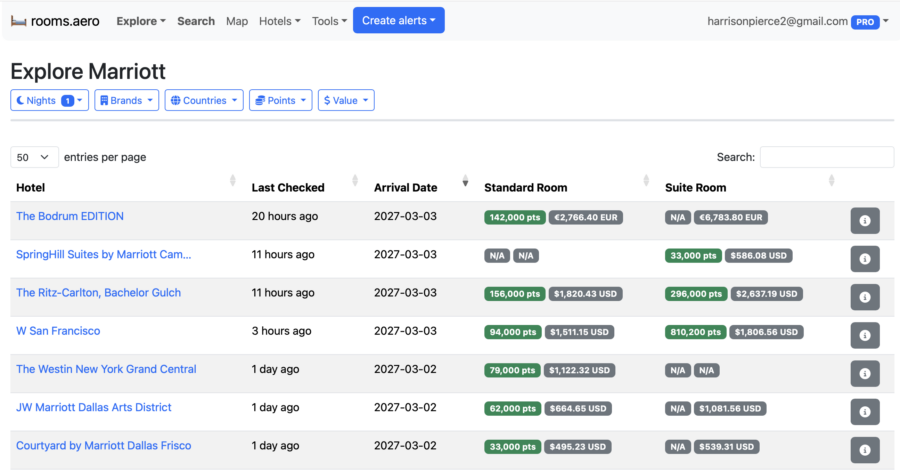The image size is (900, 472).
Task: Expand the Hotels menu
Action: coord(280,21)
